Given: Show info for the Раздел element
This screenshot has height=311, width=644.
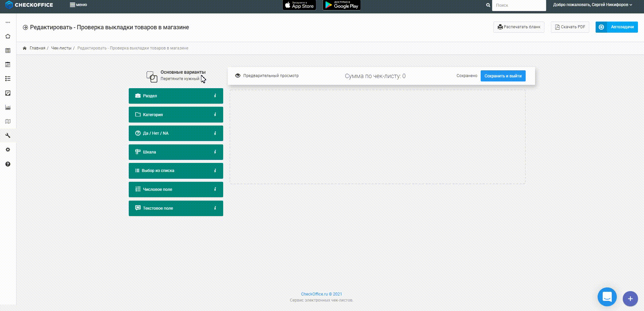Looking at the screenshot, I should pyautogui.click(x=215, y=96).
